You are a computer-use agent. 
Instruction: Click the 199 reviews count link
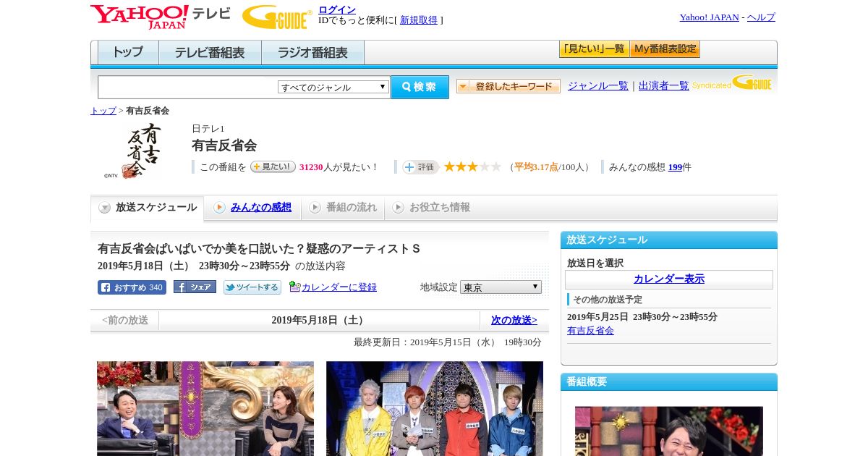click(x=676, y=167)
